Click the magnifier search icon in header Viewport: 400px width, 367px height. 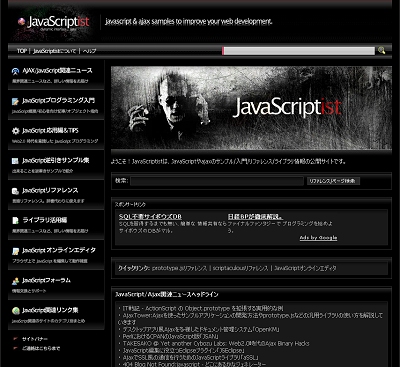382,51
